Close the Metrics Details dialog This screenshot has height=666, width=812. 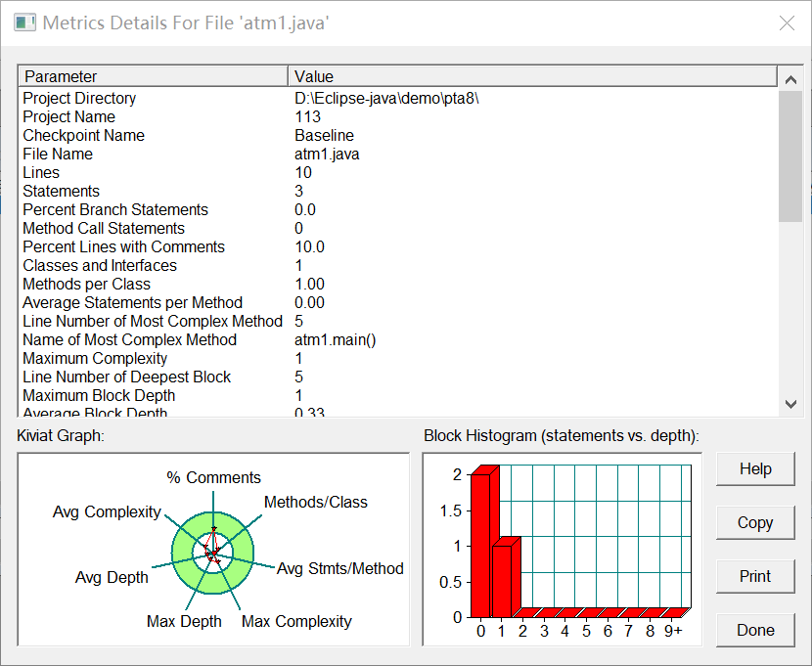787,22
